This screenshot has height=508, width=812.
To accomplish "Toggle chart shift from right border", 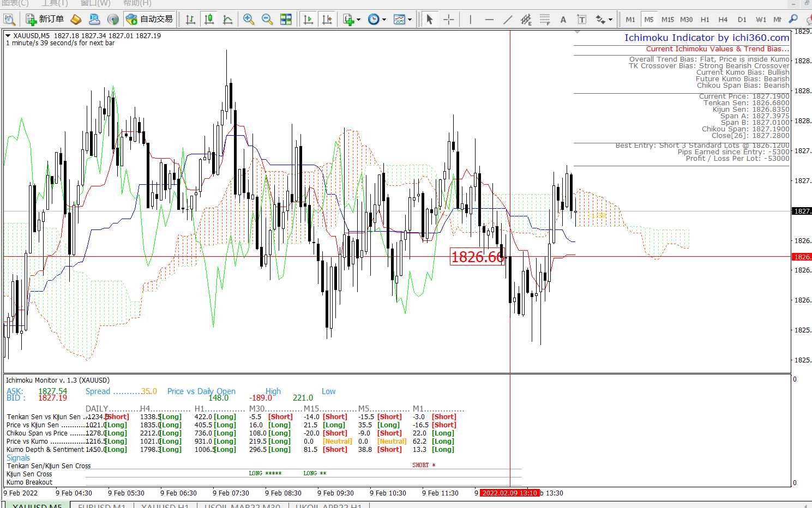I will [x=327, y=20].
